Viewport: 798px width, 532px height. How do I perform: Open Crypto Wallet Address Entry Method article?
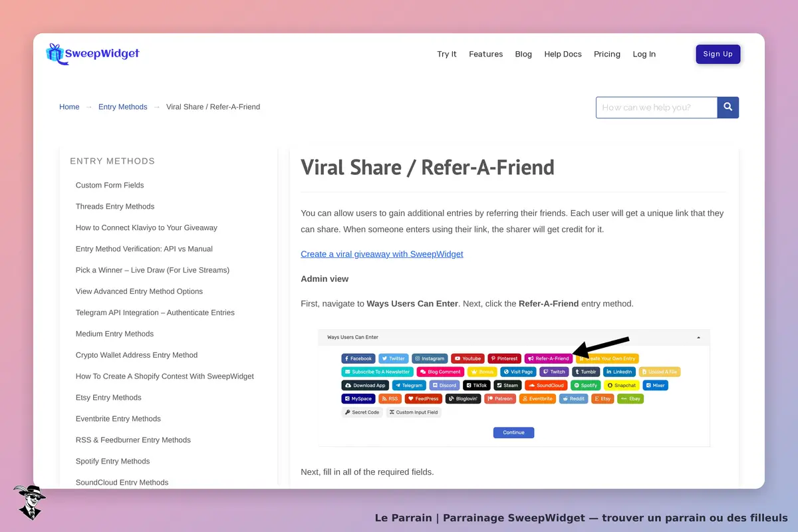[136, 356]
